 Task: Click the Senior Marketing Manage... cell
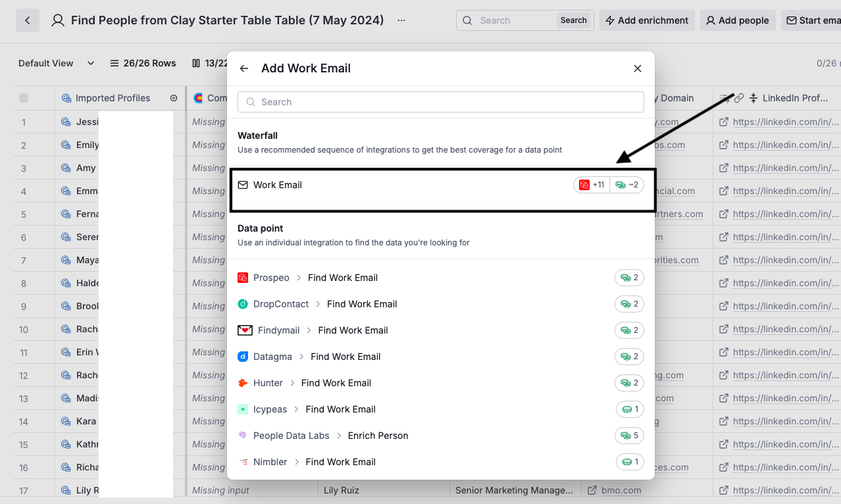(516, 490)
